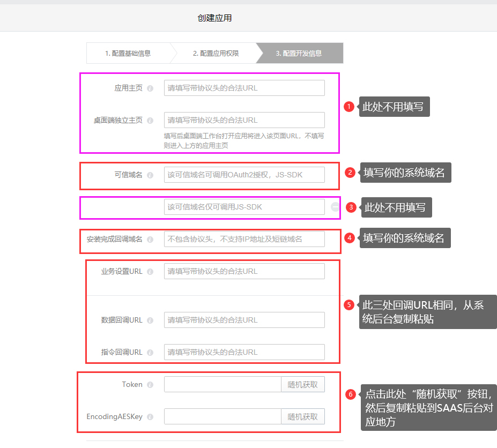Focus the 可信域名 OAuth2 input field
The image size is (497, 448).
[x=244, y=175]
